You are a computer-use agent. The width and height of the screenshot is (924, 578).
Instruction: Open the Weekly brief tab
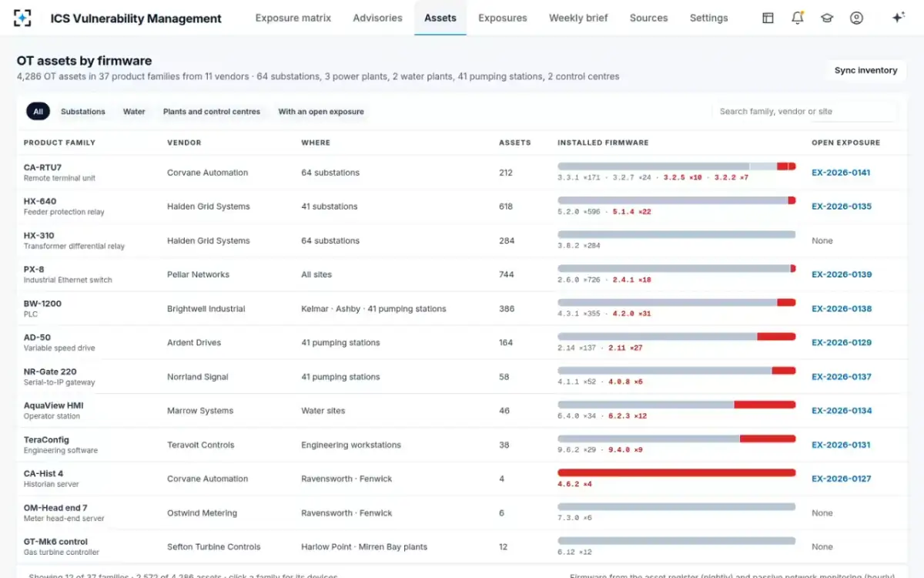click(578, 18)
